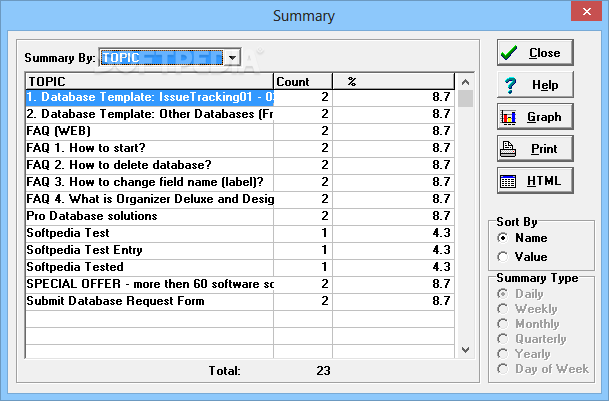Click the scroll up arrow of the table
The width and height of the screenshot is (609, 401).
click(x=465, y=82)
